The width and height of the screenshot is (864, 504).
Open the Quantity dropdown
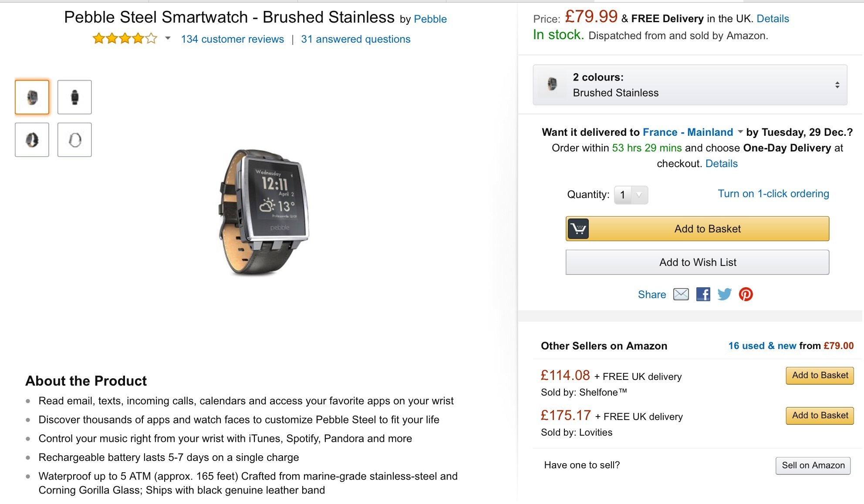tap(631, 195)
